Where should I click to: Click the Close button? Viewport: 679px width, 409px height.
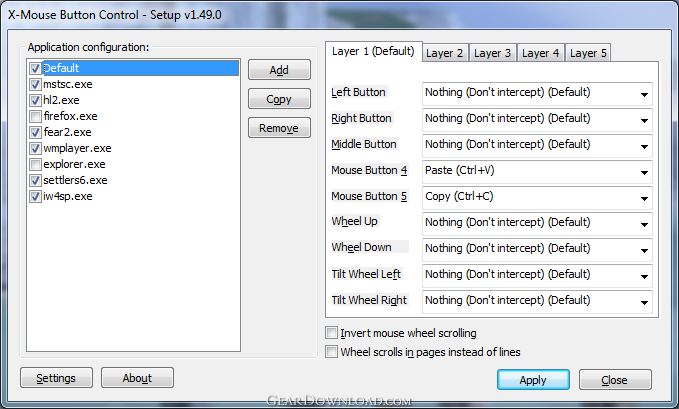click(615, 380)
